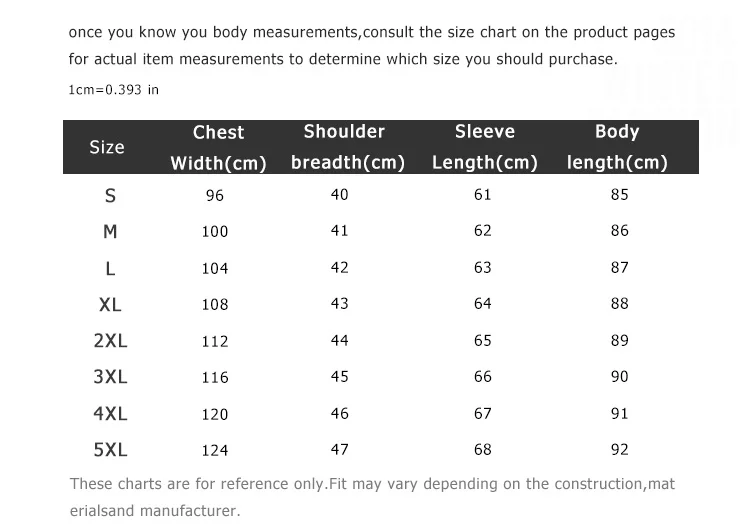Click the Shoulder breadth(cm) column header
The width and height of the screenshot is (750, 532).
click(348, 147)
